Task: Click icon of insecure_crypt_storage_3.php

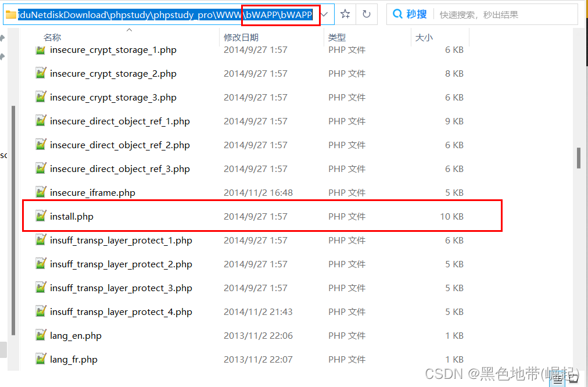Action: pyautogui.click(x=41, y=96)
